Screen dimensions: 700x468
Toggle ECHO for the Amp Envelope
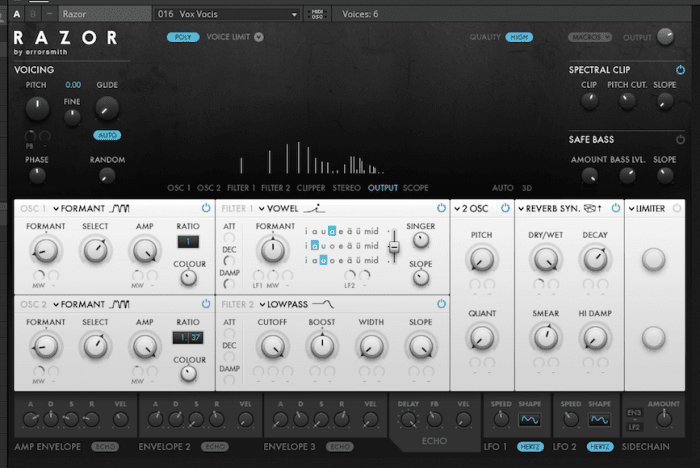pos(105,447)
